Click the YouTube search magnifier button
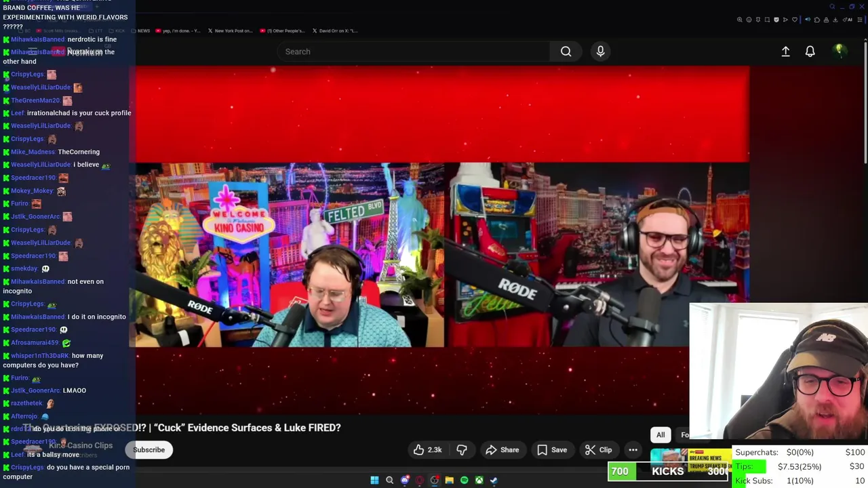 coord(566,52)
